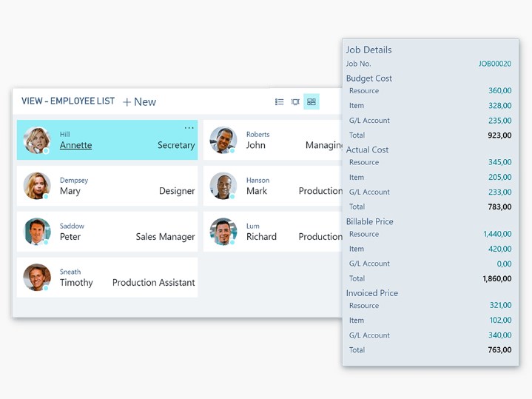Click the Invoiced Price Total 763,00

click(x=499, y=350)
